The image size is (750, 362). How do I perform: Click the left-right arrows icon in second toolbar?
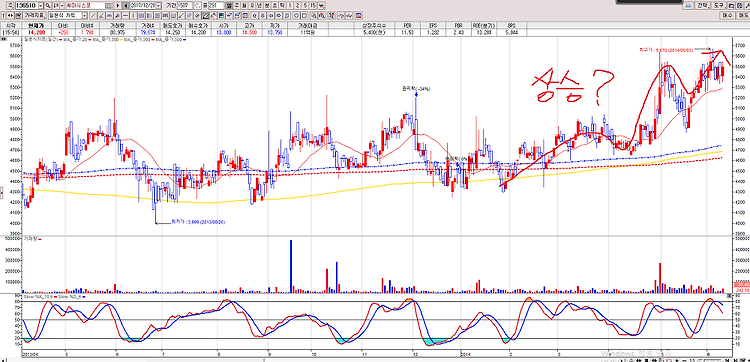(10, 15)
